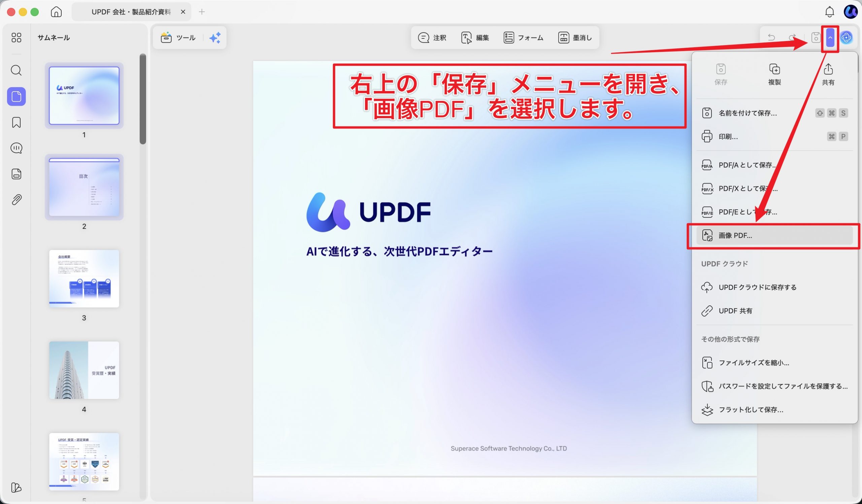
Task: Open the form fields panel icon
Action: tap(16, 174)
